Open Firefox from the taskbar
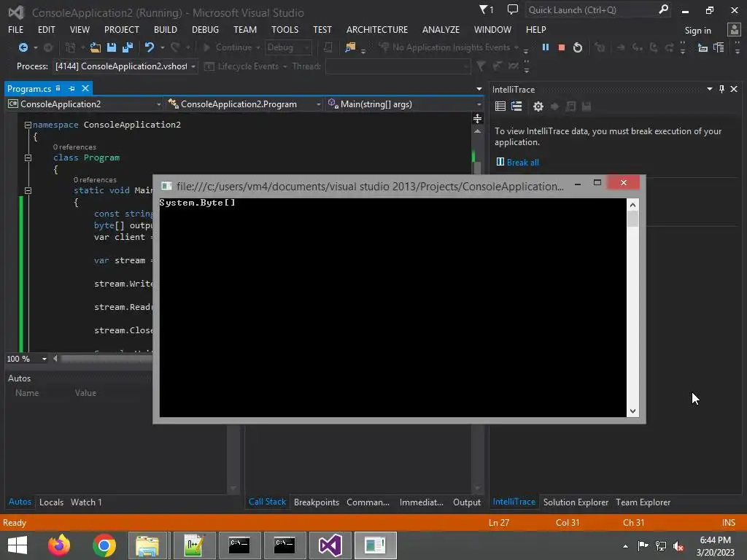Viewport: 747px width, 560px height. click(59, 545)
